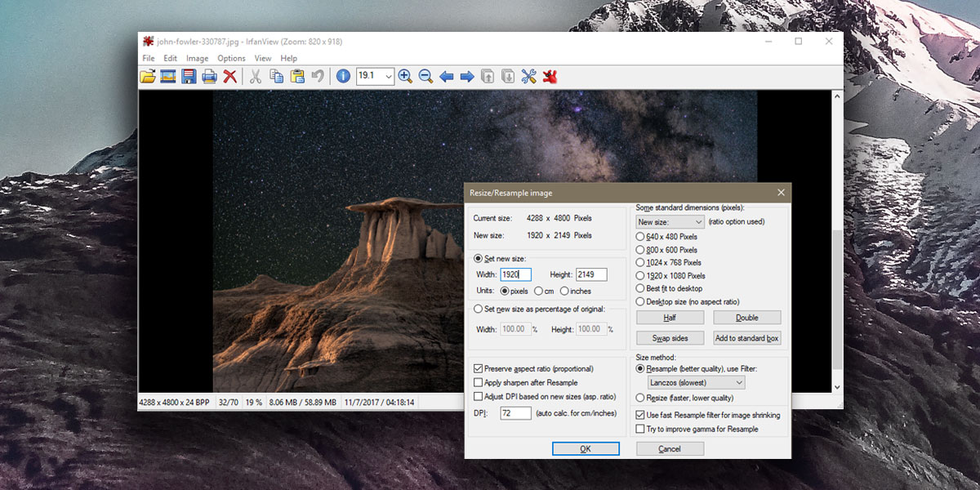Choose Resize (faster, lower quality) method
The width and height of the screenshot is (980, 490).
640,398
